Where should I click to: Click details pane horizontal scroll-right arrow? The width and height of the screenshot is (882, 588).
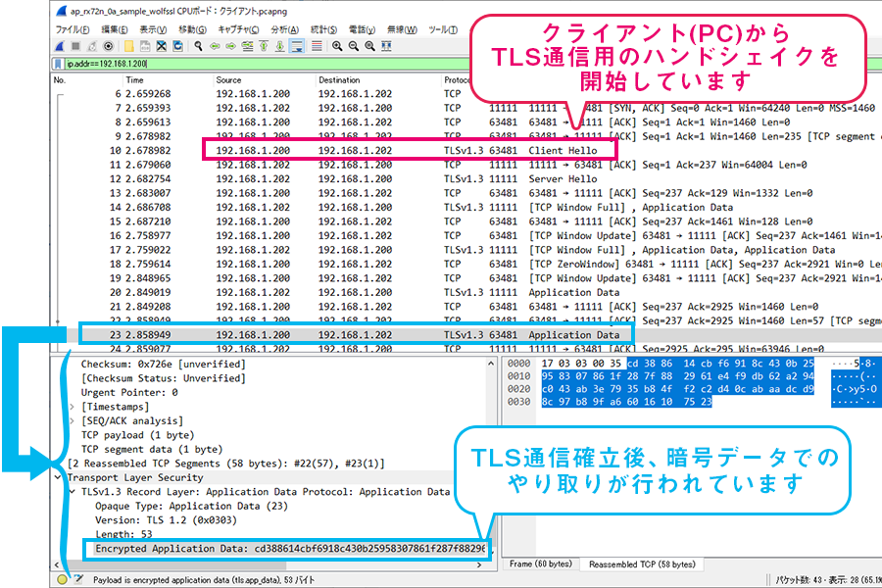[x=479, y=564]
